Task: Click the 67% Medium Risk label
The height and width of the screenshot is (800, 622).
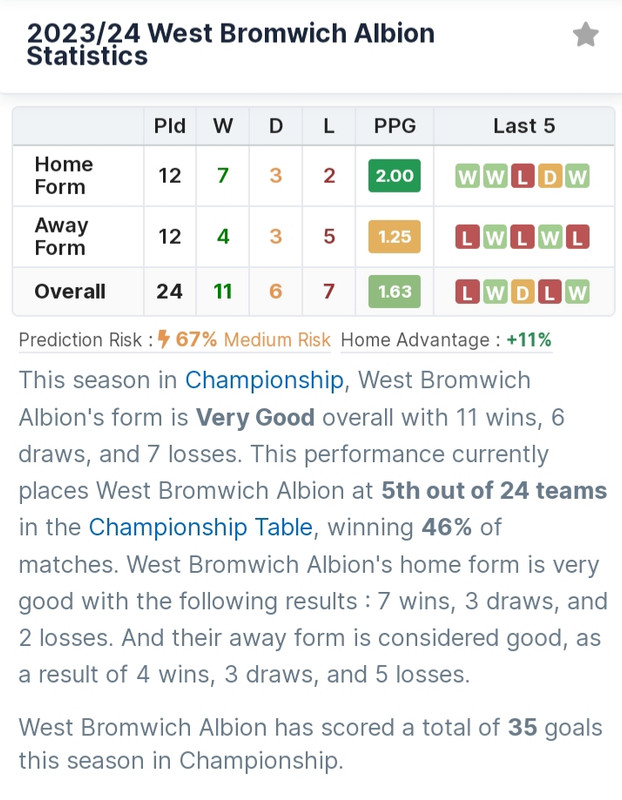Action: pos(253,339)
